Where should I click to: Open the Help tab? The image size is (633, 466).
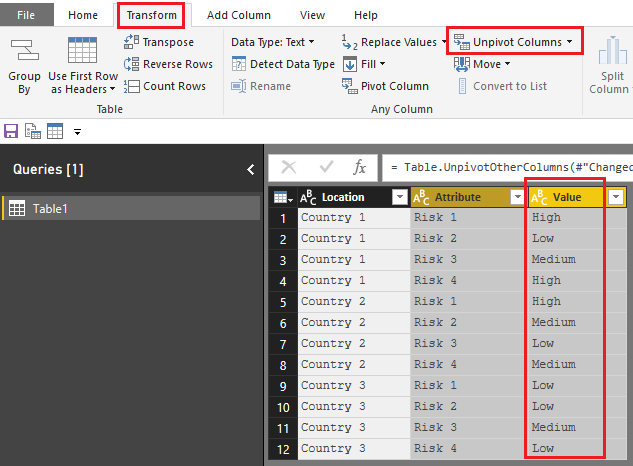366,15
